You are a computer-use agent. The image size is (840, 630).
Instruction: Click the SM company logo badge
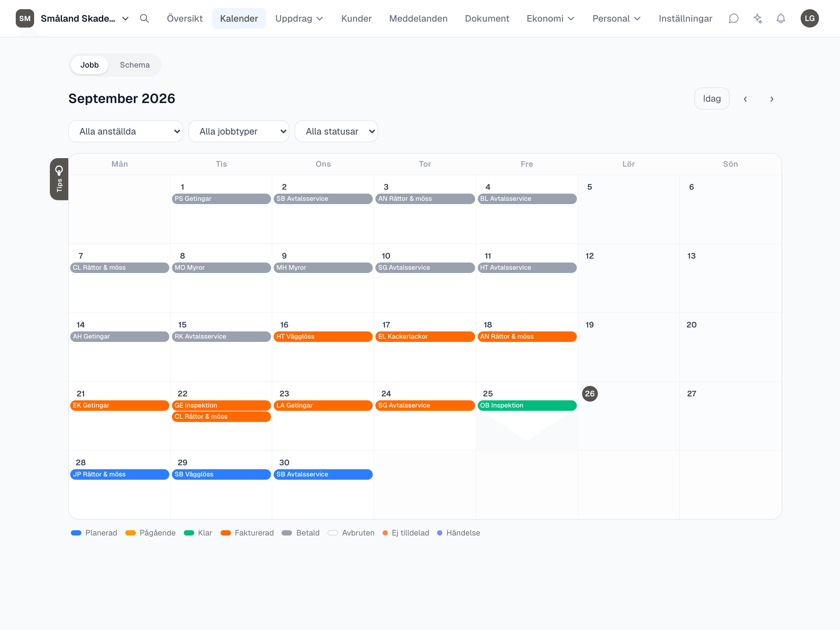pos(25,18)
